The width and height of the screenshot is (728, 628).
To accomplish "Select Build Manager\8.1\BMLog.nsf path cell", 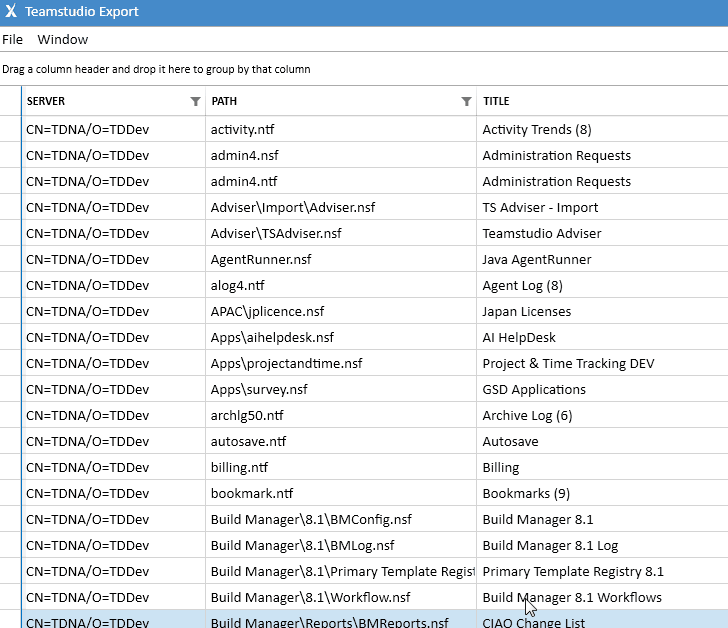I will tap(341, 545).
